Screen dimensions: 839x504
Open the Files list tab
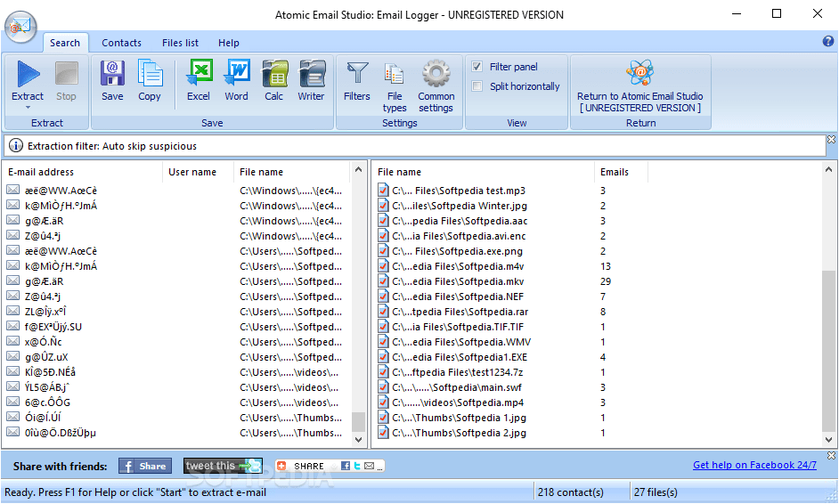180,43
